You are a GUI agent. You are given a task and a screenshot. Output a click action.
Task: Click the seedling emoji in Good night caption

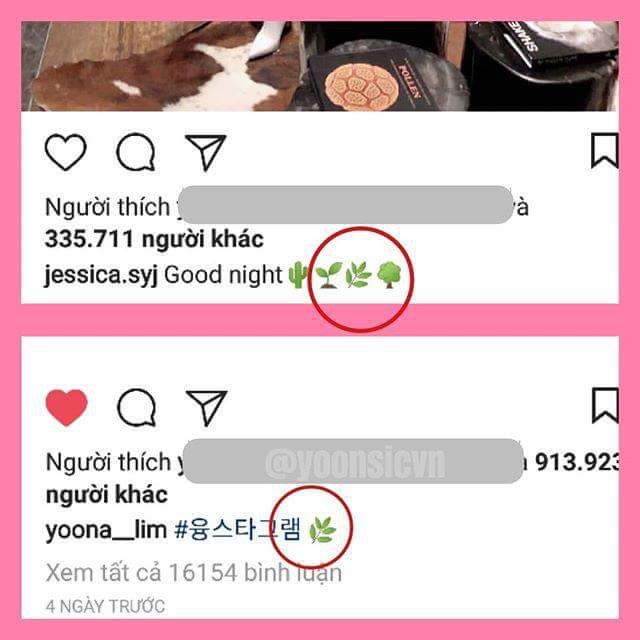click(x=329, y=275)
